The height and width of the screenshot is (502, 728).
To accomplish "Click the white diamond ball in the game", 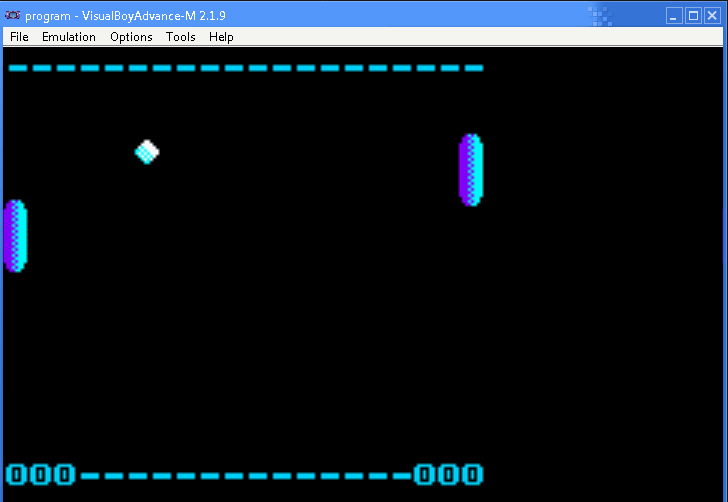I will tap(147, 152).
